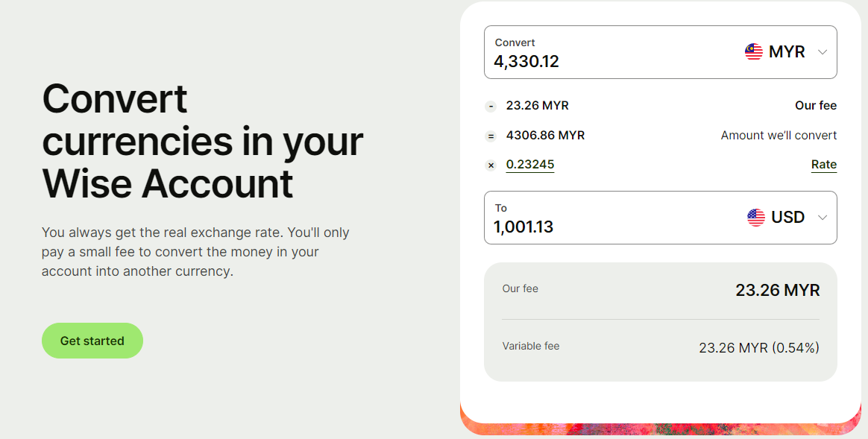Click the Malaysian flag icon
This screenshot has height=439, width=868.
753,52
